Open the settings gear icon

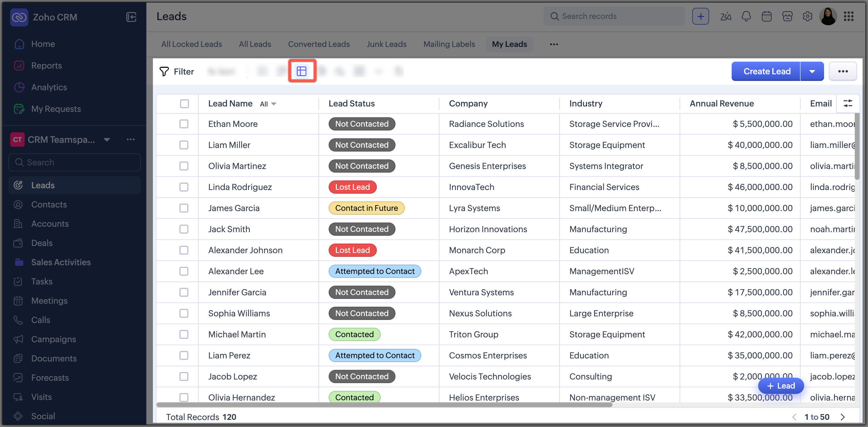pos(807,16)
